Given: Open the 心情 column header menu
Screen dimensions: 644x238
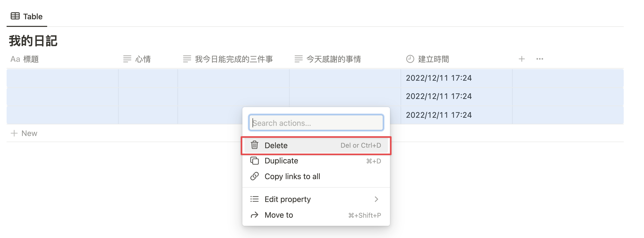Looking at the screenshot, I should [148, 59].
